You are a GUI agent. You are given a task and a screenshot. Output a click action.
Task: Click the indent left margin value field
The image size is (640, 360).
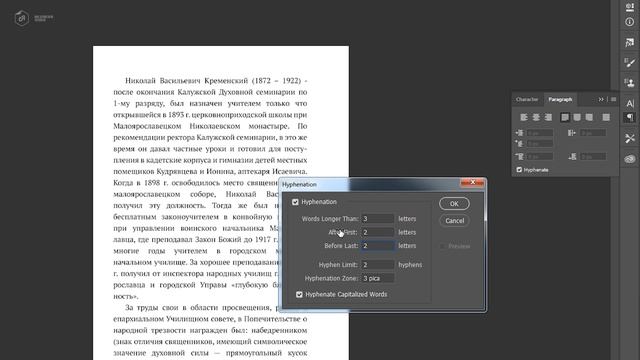[x=540, y=133]
